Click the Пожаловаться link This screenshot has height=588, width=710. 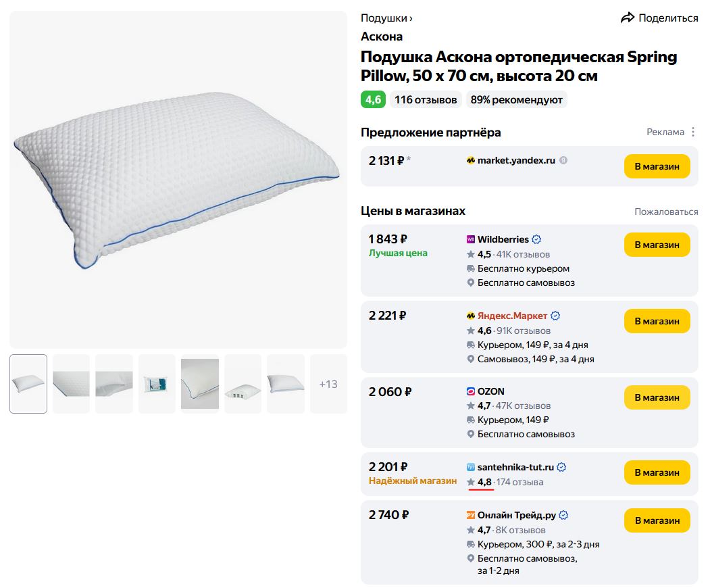666,212
